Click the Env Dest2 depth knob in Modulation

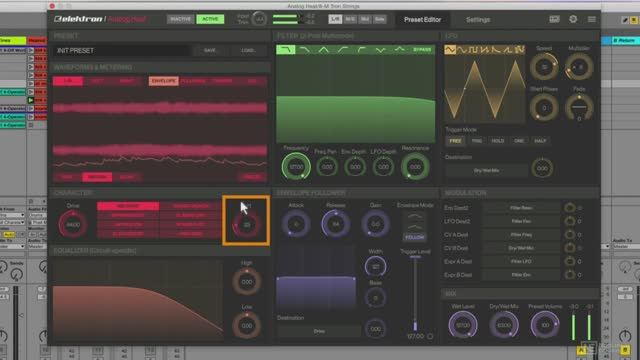pyautogui.click(x=569, y=208)
